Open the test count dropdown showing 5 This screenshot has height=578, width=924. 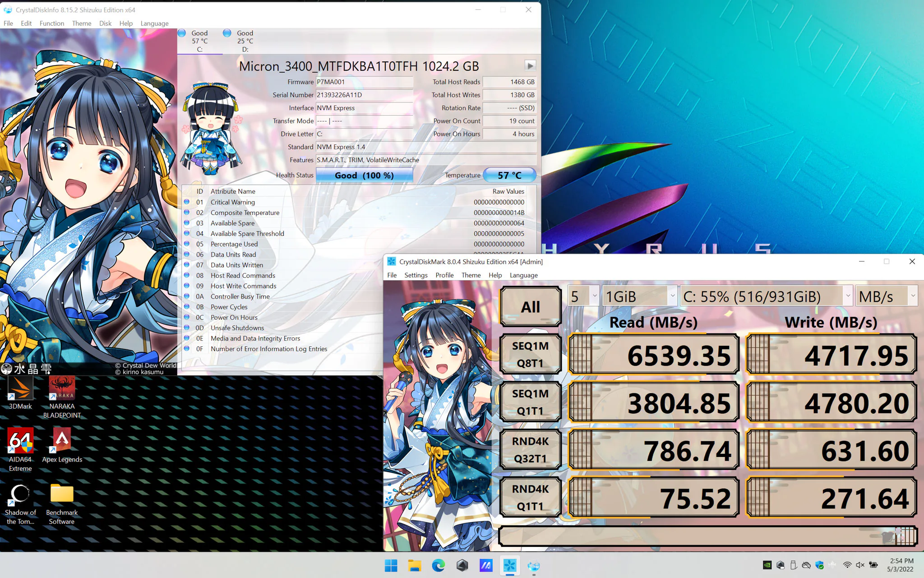[583, 296]
